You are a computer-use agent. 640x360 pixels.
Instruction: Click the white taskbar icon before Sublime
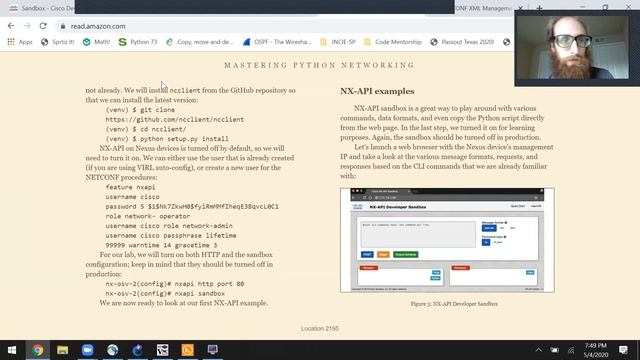pyautogui.click(x=162, y=350)
